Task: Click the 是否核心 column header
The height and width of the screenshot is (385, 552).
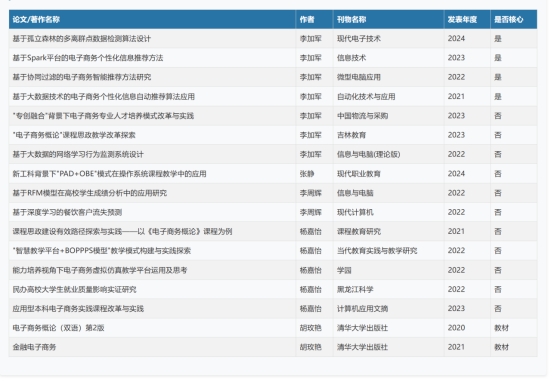Action: click(509, 19)
